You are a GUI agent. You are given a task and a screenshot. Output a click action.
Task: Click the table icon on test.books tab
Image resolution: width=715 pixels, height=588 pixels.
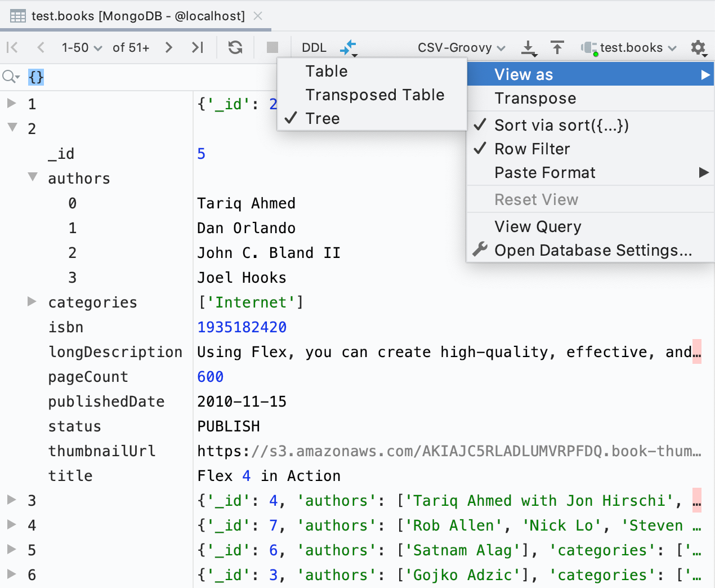(x=18, y=16)
